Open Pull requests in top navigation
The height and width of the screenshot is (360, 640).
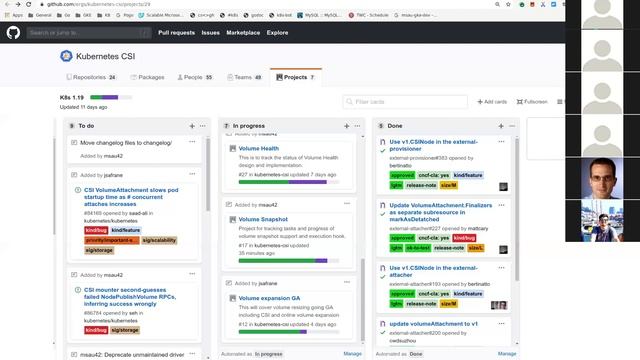[x=176, y=33]
